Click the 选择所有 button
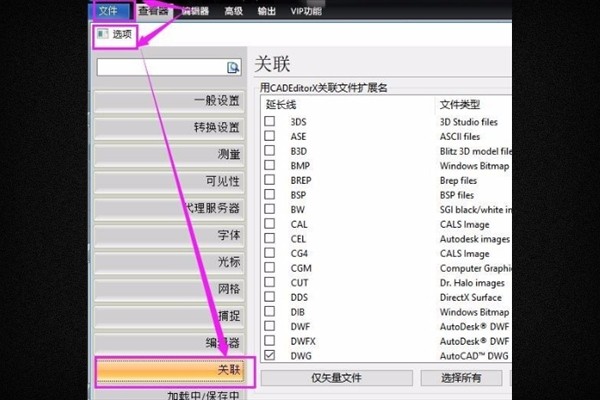This screenshot has width=600, height=400. [x=461, y=378]
